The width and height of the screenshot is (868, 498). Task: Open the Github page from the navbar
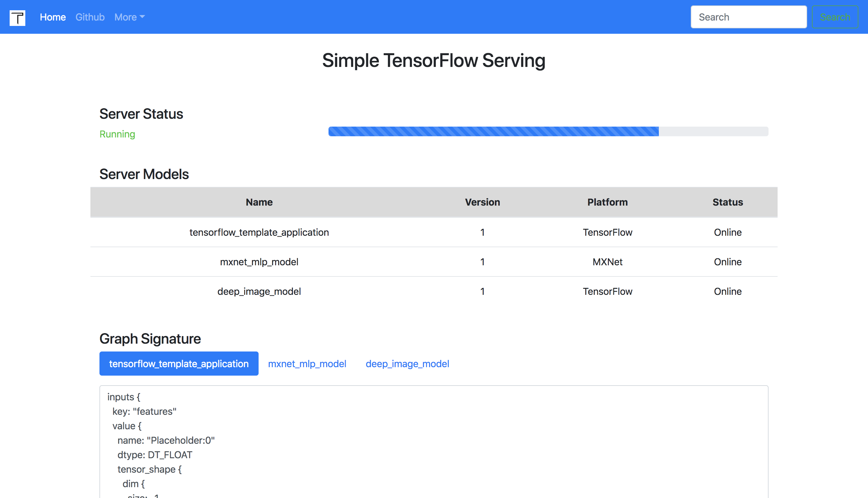point(90,17)
